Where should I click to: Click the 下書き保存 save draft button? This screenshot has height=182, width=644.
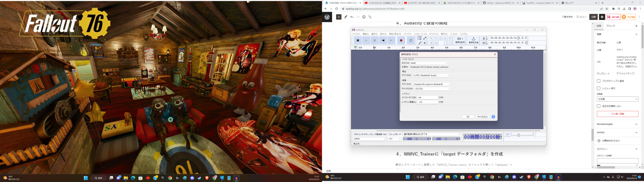(x=567, y=17)
